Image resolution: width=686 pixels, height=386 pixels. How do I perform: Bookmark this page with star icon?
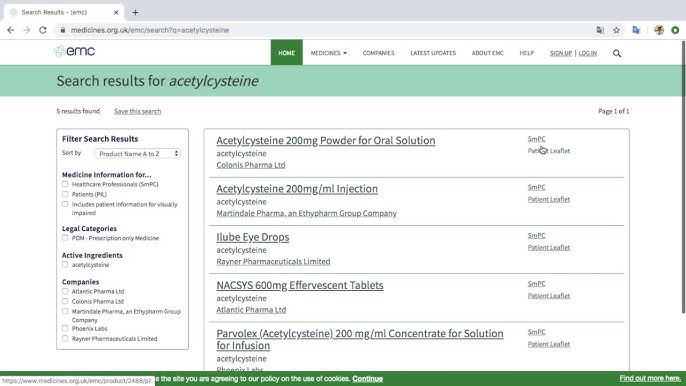[616, 30]
